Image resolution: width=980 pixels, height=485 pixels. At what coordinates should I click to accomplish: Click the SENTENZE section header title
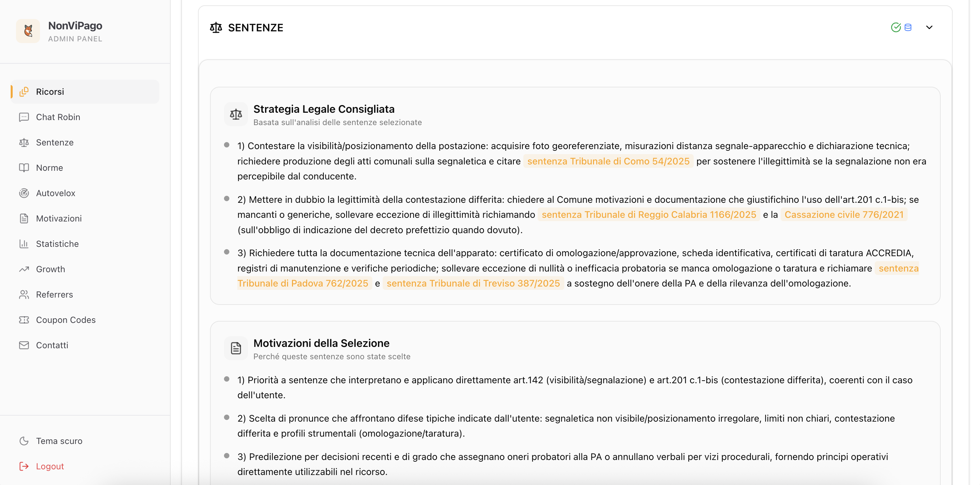coord(255,27)
